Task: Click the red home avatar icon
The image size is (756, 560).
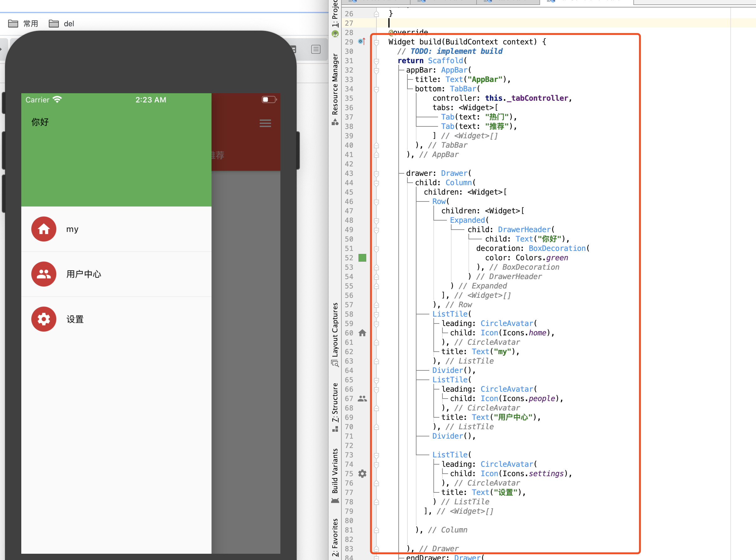Action: coord(44,229)
